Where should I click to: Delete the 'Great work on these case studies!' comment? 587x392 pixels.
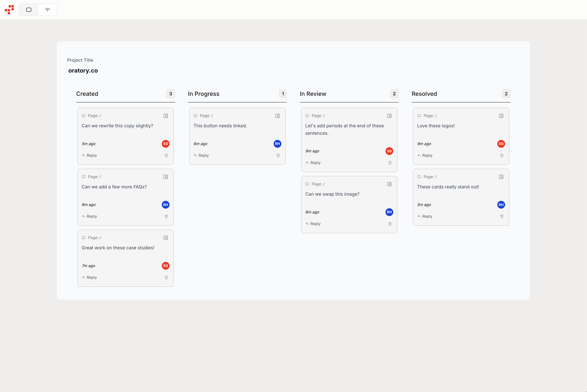click(166, 277)
